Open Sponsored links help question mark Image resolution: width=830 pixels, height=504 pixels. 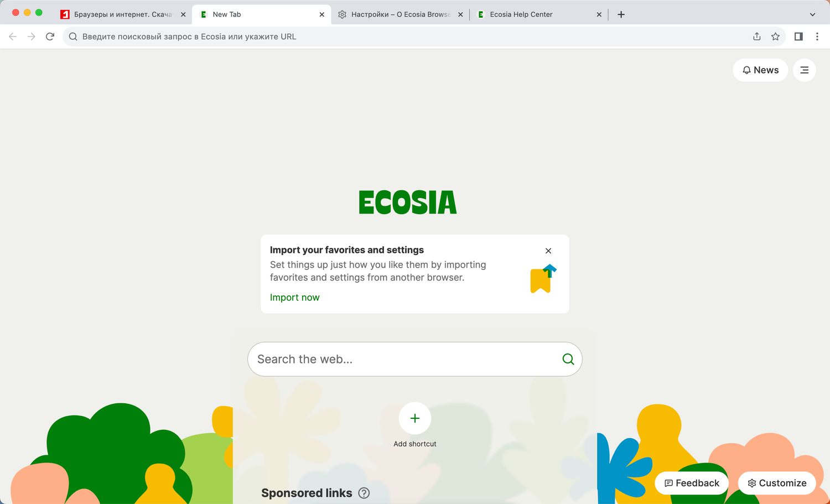tap(364, 493)
